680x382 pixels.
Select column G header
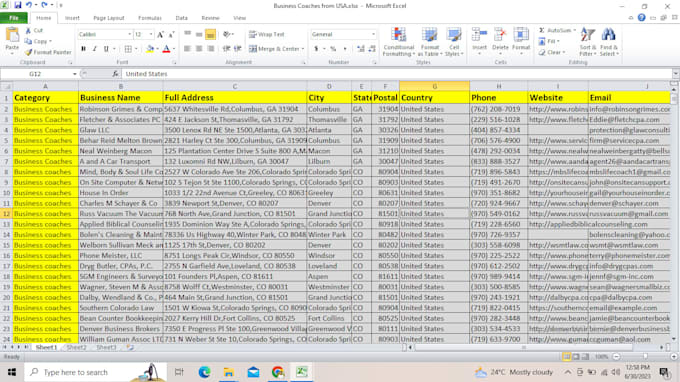[x=435, y=87]
